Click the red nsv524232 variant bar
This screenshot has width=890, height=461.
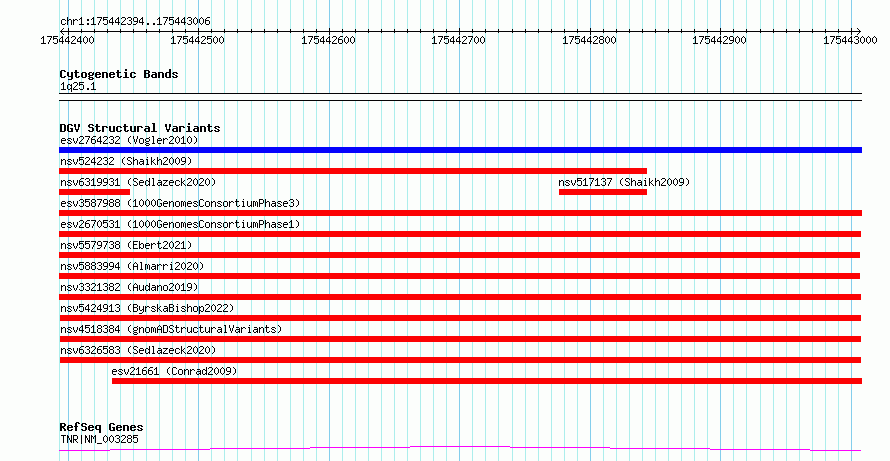point(353,171)
